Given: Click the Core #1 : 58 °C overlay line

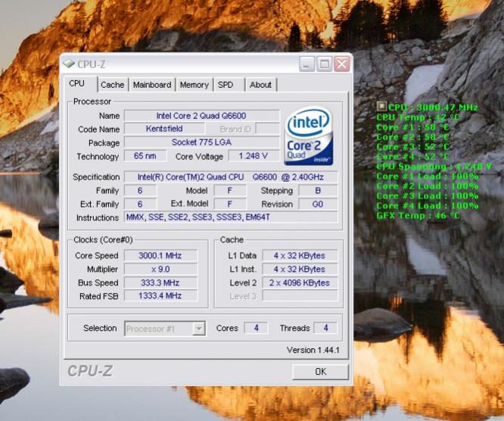Looking at the screenshot, I should click(x=412, y=127).
